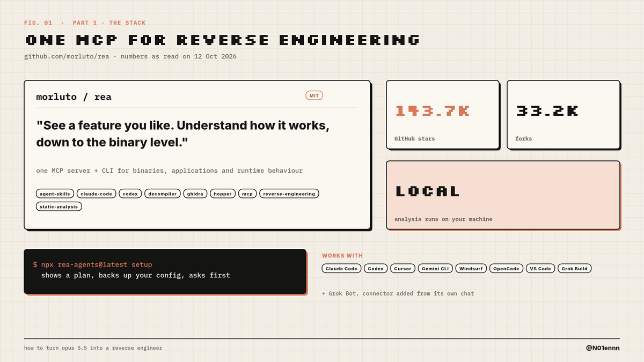Select the claude-code topic tag
The image size is (644, 362).
97,194
